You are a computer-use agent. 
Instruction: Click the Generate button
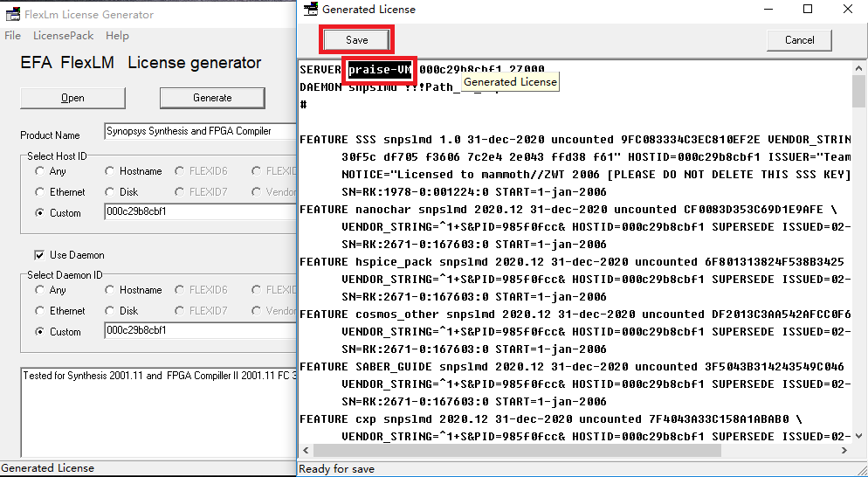pyautogui.click(x=212, y=98)
